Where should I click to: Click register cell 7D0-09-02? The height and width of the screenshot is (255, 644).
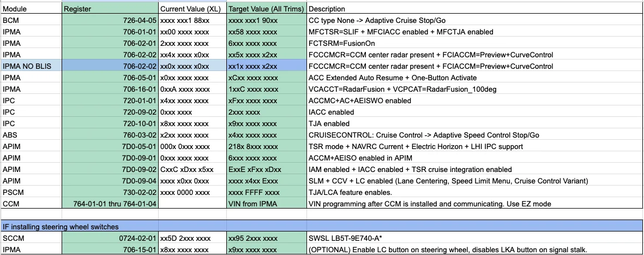tap(110, 170)
